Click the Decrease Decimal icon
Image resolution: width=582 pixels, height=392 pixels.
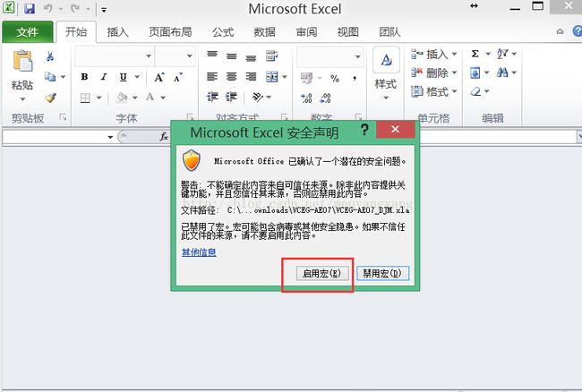tap(326, 98)
